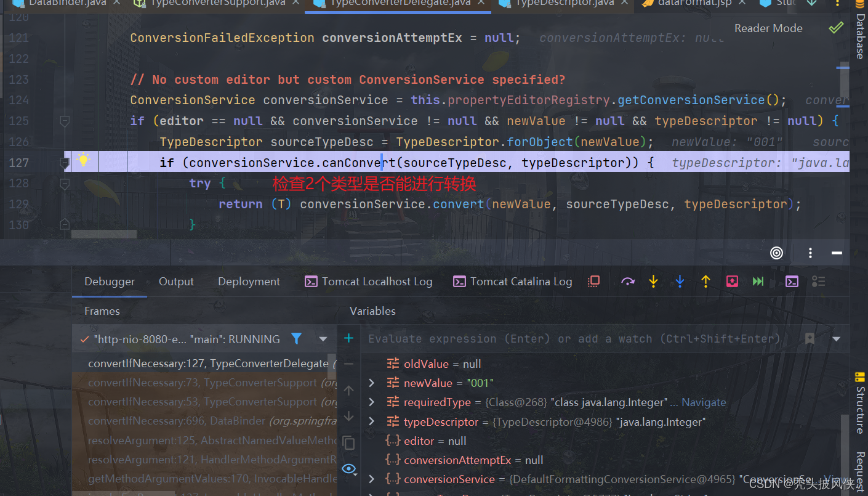868x496 pixels.
Task: Open the Tomcat Catalina Log tab
Action: click(513, 282)
